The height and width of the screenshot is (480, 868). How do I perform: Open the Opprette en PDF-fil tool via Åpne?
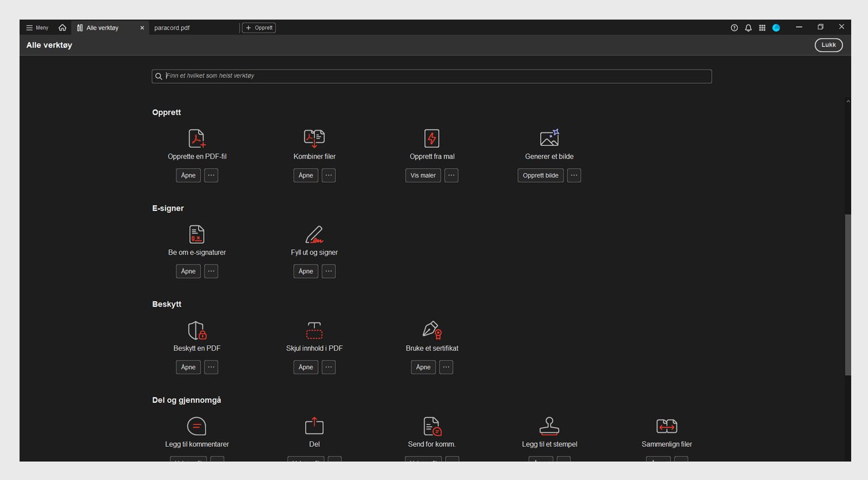pyautogui.click(x=188, y=175)
